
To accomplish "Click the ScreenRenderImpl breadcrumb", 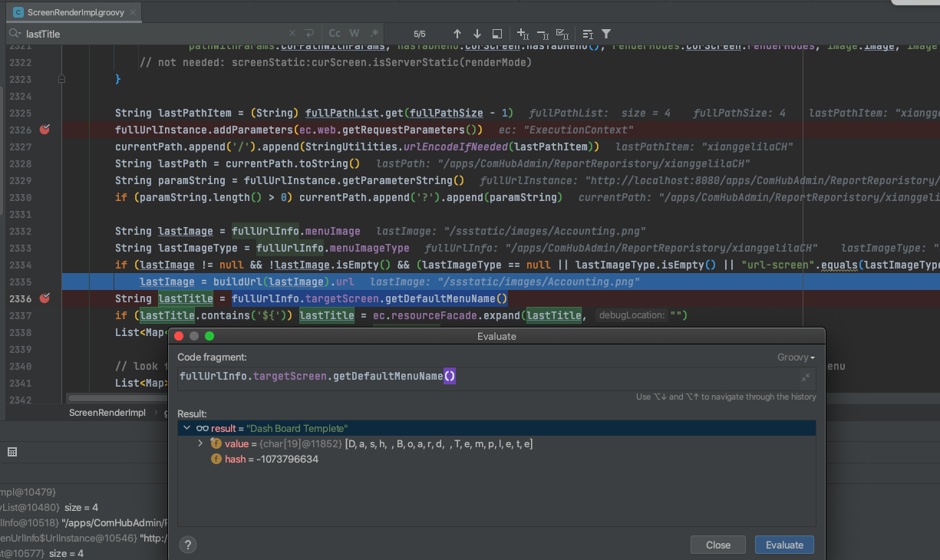I will pyautogui.click(x=107, y=413).
